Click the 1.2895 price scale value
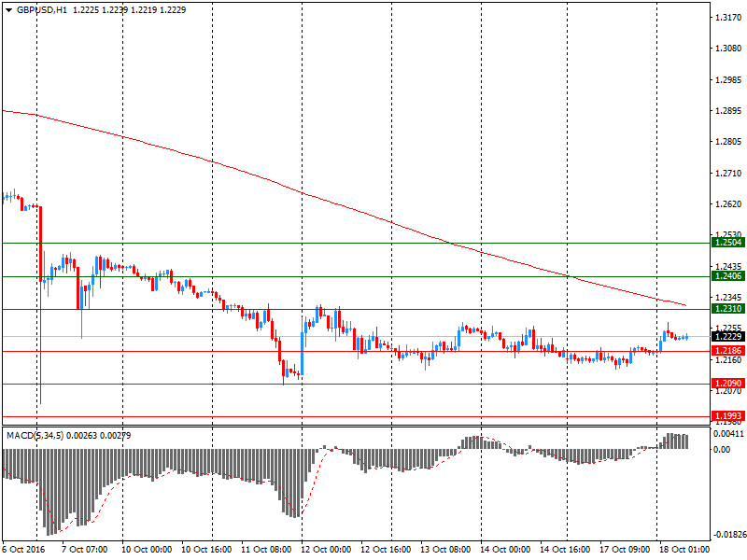 click(x=728, y=111)
